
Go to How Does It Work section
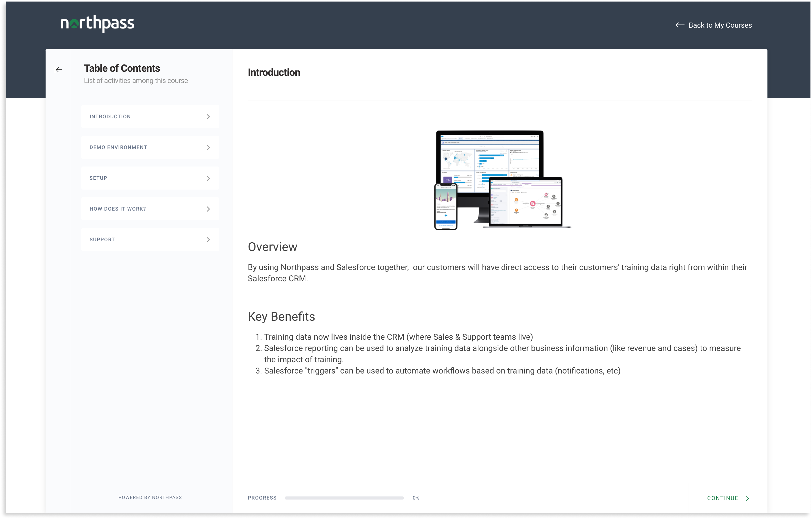pos(118,209)
